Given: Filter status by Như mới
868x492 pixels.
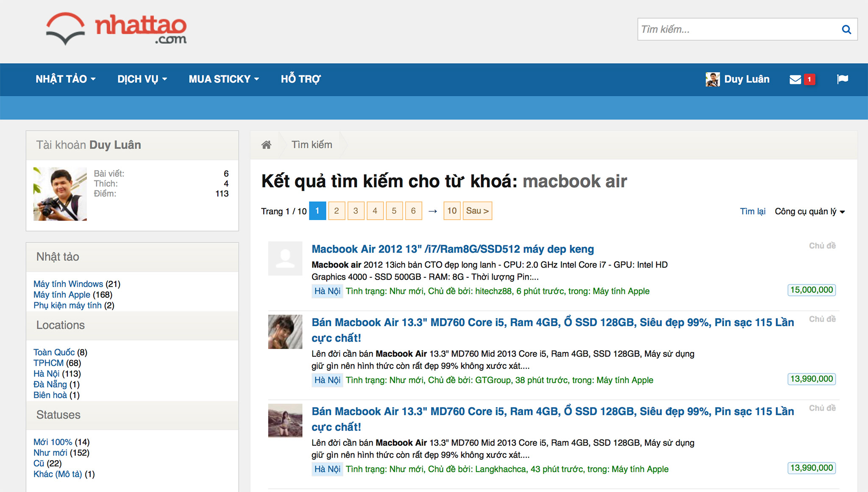Looking at the screenshot, I should (x=50, y=453).
